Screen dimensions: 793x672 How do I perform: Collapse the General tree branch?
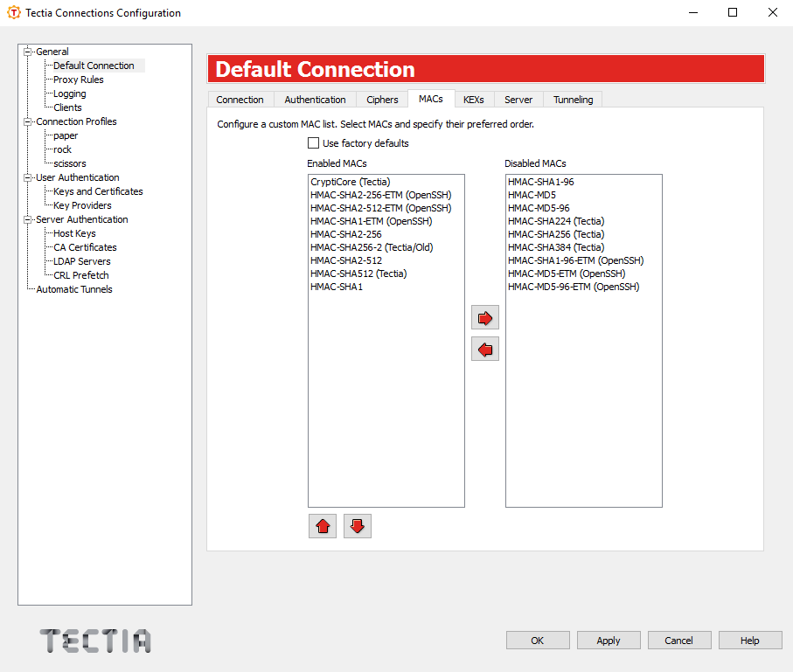click(28, 52)
